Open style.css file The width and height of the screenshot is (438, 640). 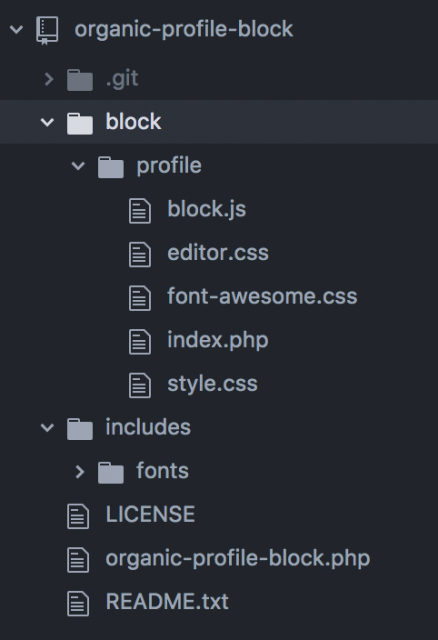(x=212, y=384)
